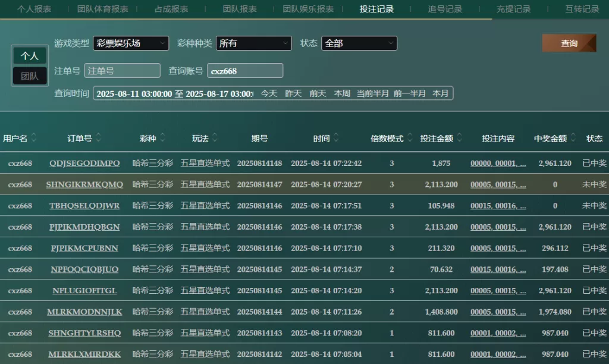609x364 pixels.
Task: Switch to 充提记录 tab
Action: [513, 9]
